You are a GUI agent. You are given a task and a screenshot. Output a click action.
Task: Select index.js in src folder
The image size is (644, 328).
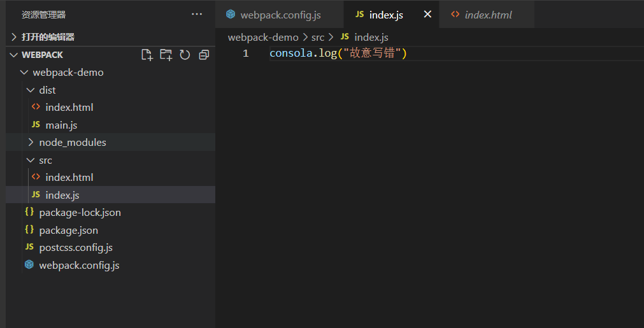pyautogui.click(x=110, y=195)
